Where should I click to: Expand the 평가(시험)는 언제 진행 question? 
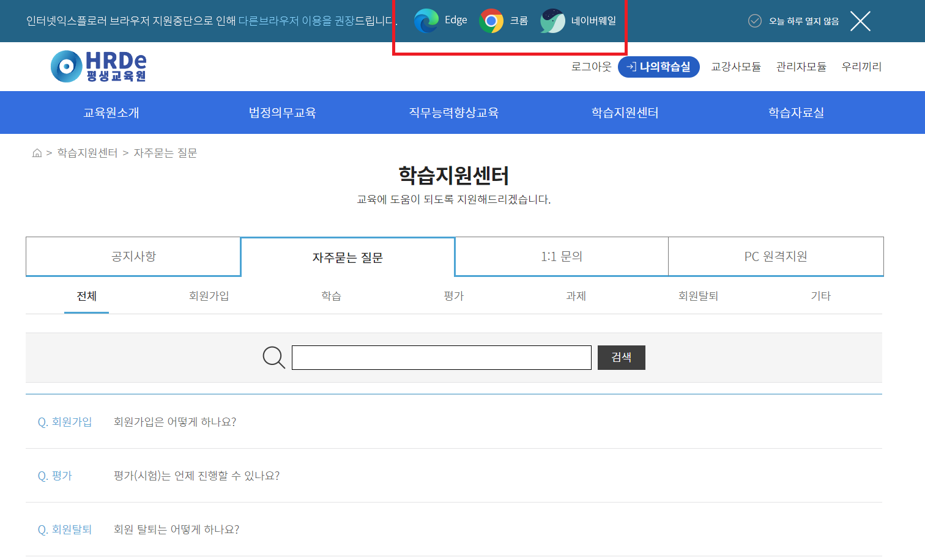pos(196,476)
